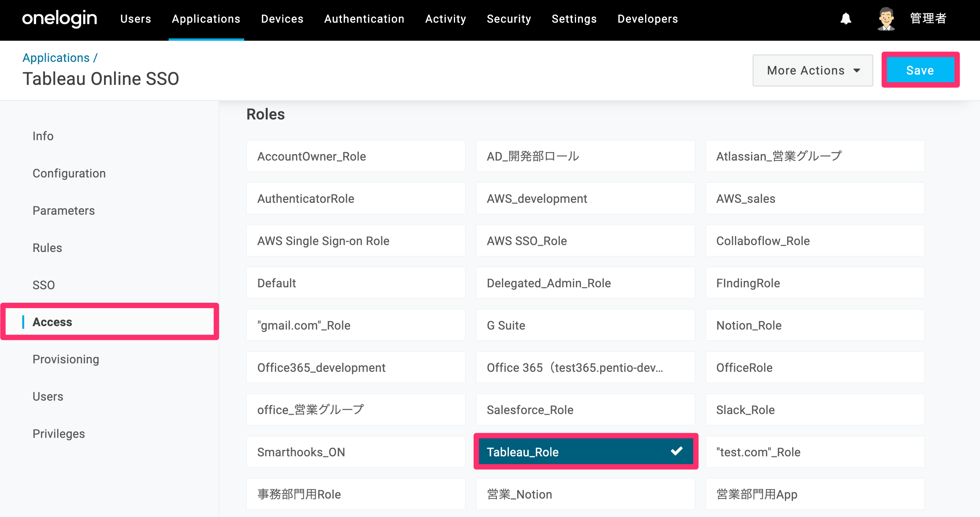Viewport: 980px width, 517px height.
Task: Deselect the Tableau_Role role
Action: (x=586, y=452)
